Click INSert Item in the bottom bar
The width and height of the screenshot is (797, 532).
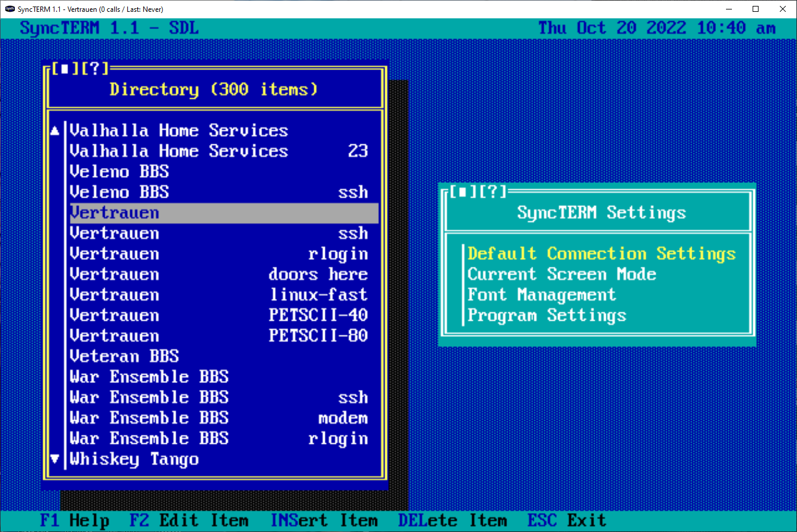pyautogui.click(x=324, y=521)
